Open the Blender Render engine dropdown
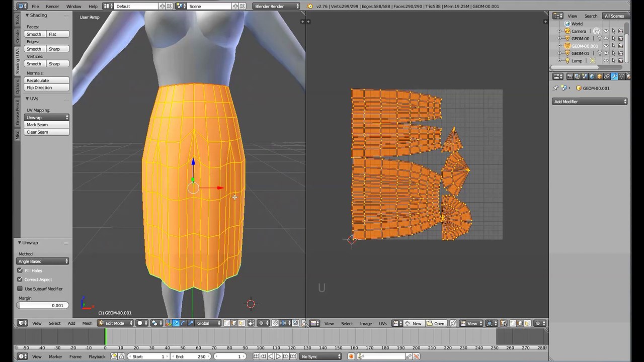This screenshot has width=644, height=362. (277, 6)
